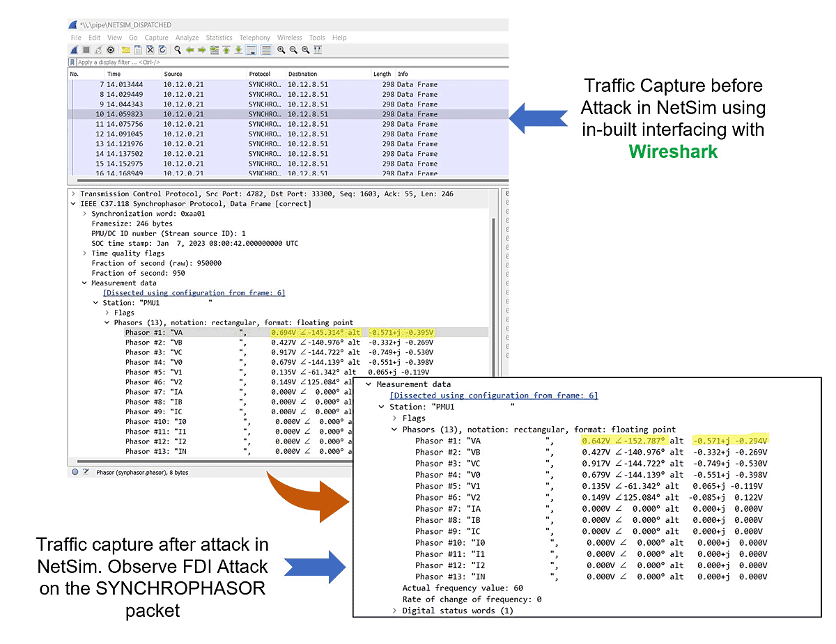
Task: Open the Analyze menu
Action: [x=187, y=38]
